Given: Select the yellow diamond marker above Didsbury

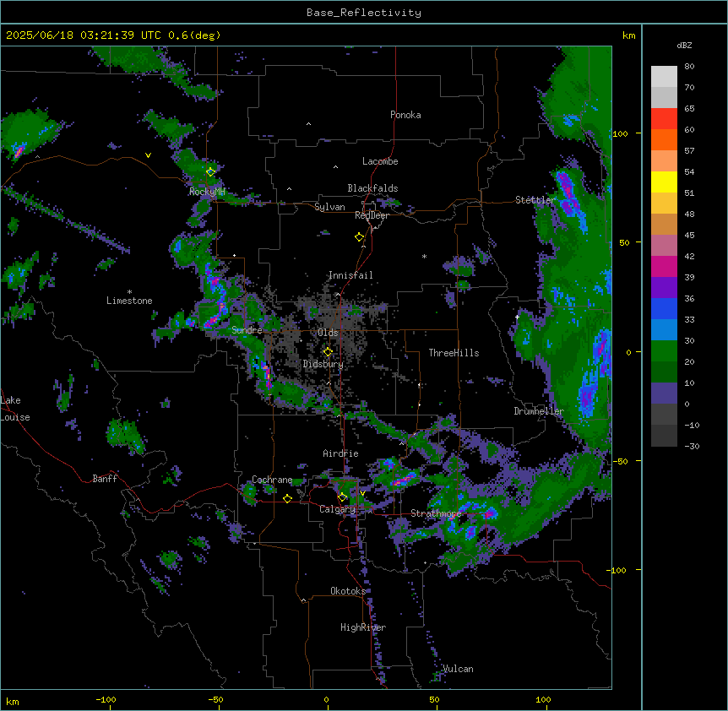Looking at the screenshot, I should [328, 352].
